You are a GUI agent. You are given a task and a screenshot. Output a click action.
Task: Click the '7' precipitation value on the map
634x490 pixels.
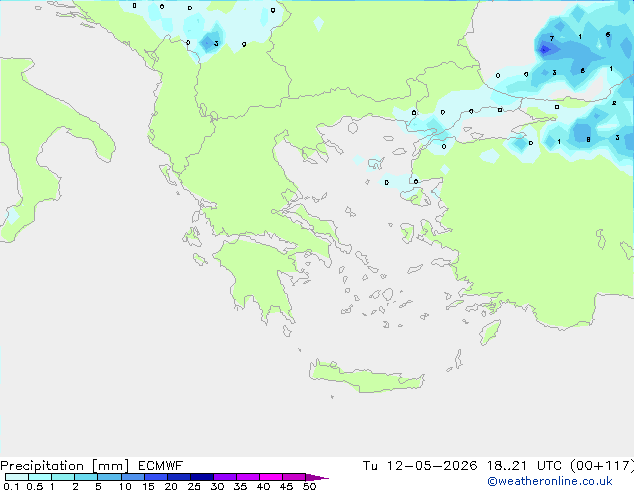pos(552,39)
